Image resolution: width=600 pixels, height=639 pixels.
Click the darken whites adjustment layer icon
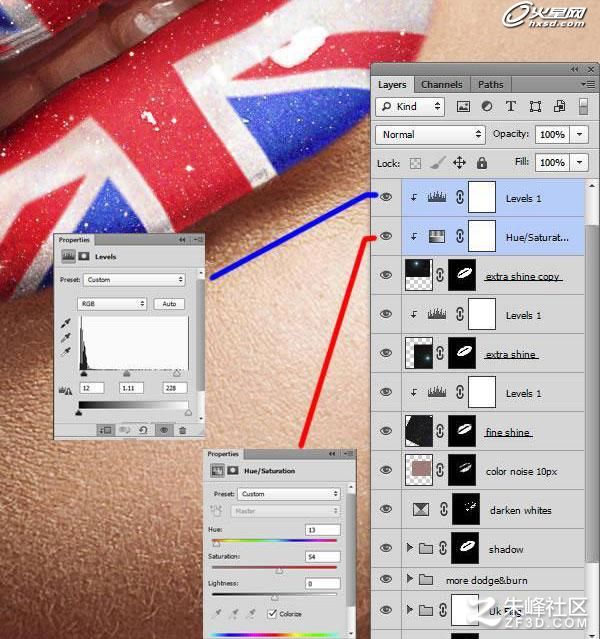(x=421, y=509)
